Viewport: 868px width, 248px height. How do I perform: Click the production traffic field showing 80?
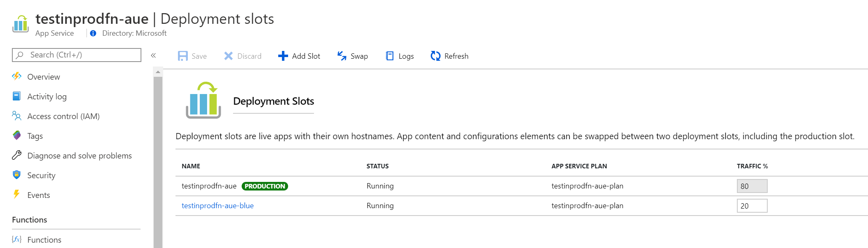[x=752, y=186]
